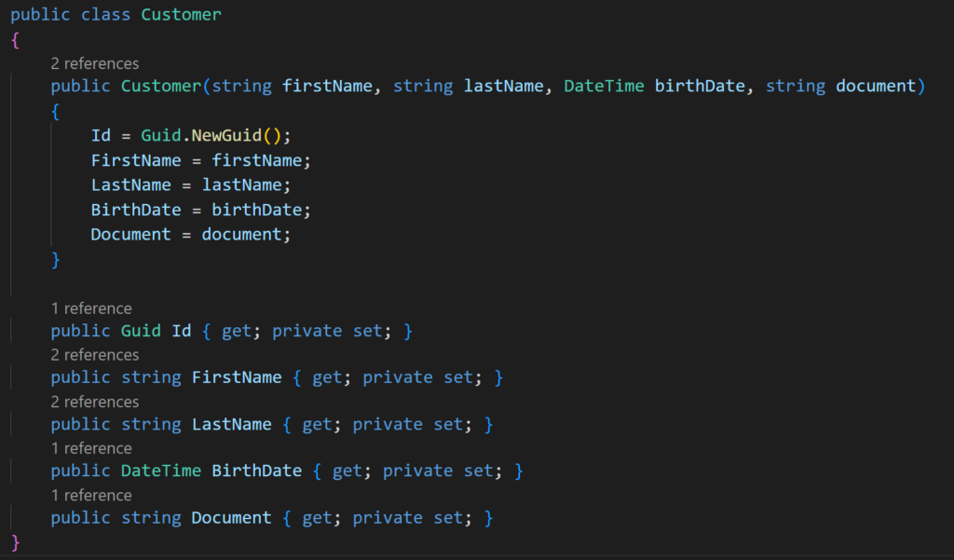Open the '1 reference' link above the Id property
The image size is (954, 560).
pyautogui.click(x=91, y=308)
